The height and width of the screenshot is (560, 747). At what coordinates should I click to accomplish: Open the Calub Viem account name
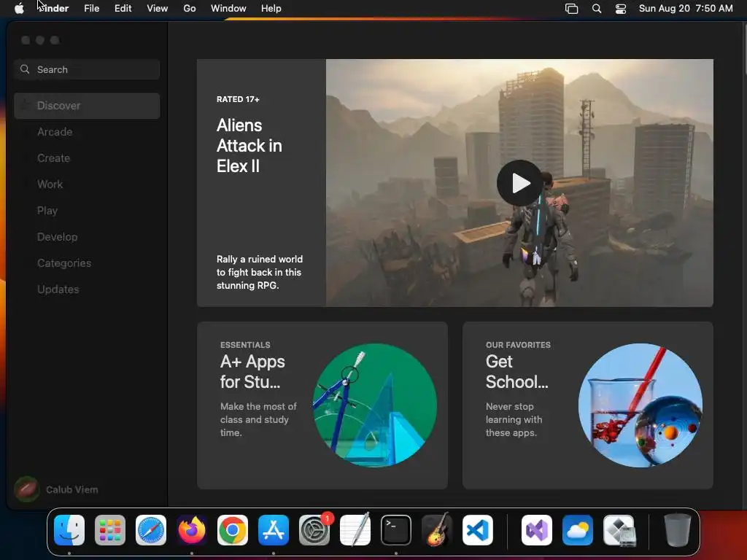[x=72, y=489]
